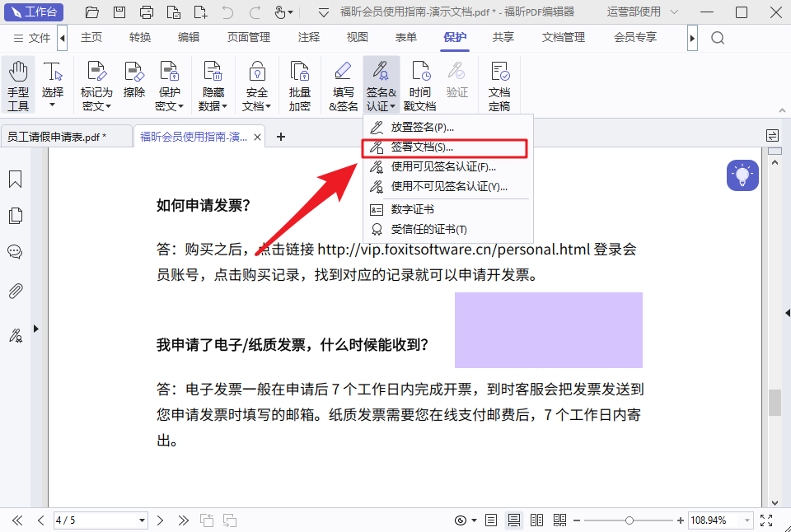Switch to the 会员专享 ribbon tab
The image size is (791, 532).
pyautogui.click(x=635, y=37)
